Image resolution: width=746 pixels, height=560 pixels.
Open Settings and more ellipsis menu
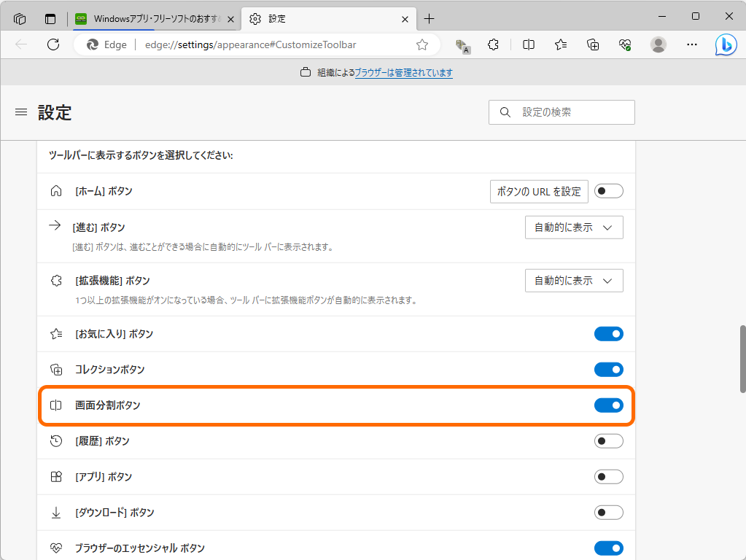pos(692,44)
